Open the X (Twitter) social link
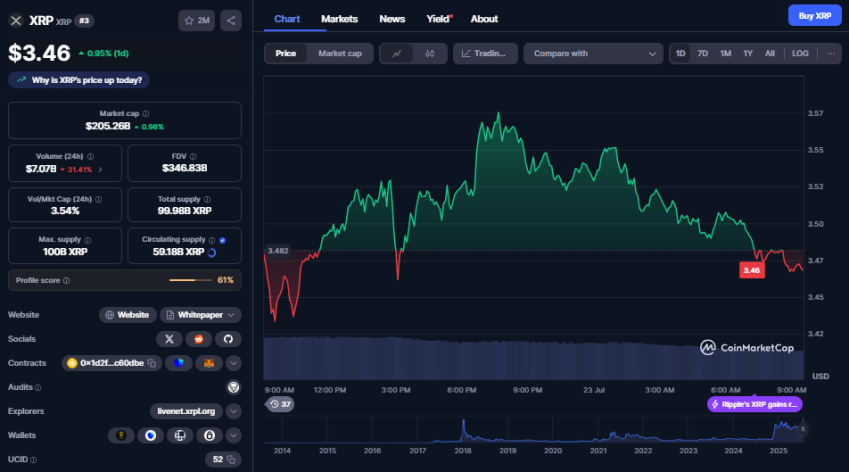The height and width of the screenshot is (472, 849). [x=170, y=339]
